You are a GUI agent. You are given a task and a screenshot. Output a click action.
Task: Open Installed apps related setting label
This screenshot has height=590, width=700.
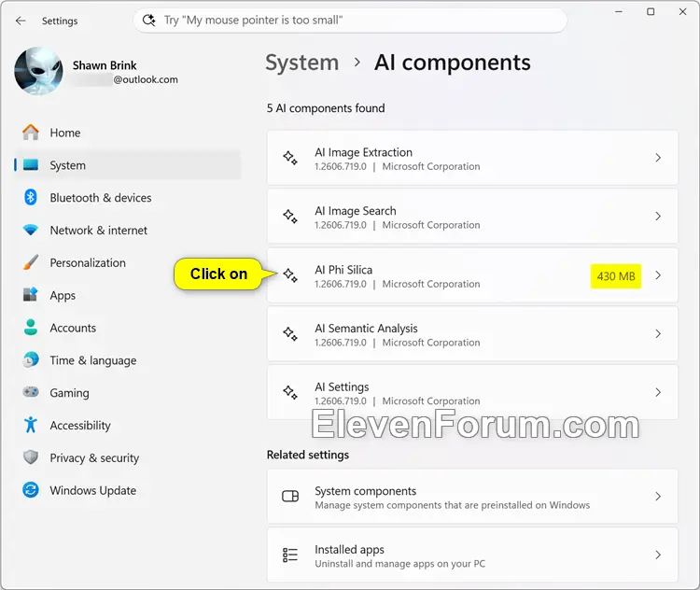[x=349, y=549]
